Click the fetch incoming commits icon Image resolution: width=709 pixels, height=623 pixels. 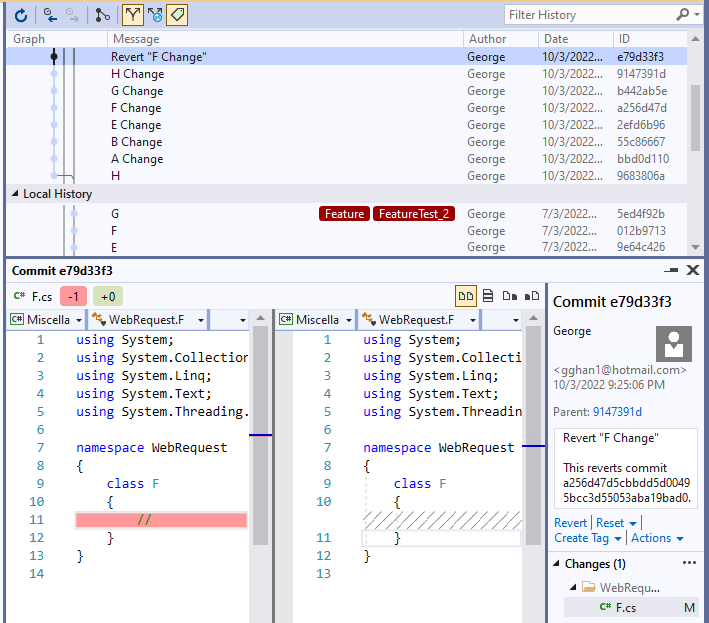pyautogui.click(x=50, y=15)
